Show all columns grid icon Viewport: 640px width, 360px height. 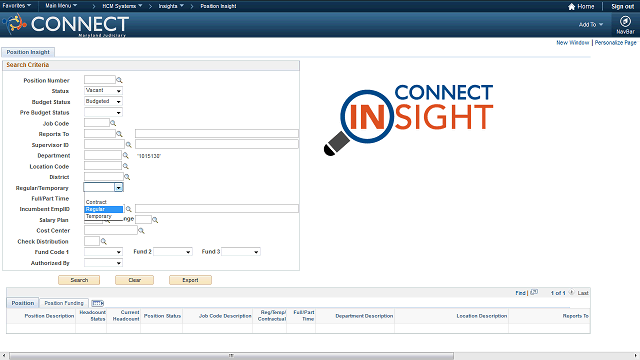[98, 303]
